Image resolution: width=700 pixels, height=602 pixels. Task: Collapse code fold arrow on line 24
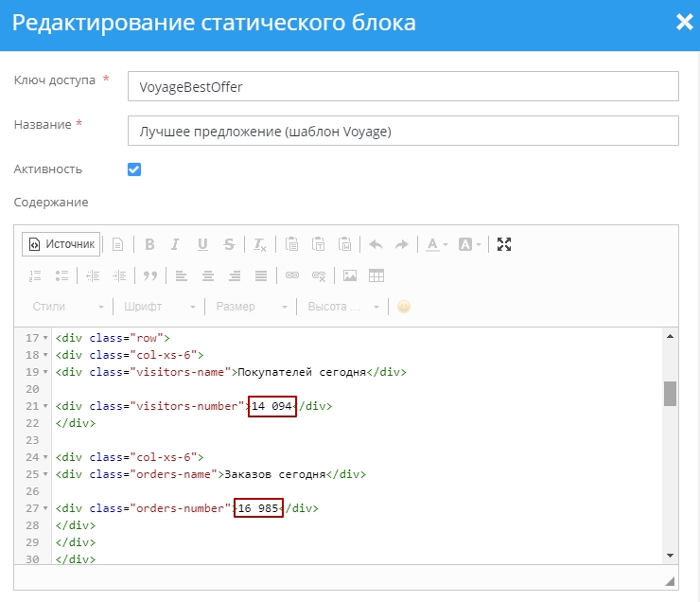pyautogui.click(x=46, y=457)
